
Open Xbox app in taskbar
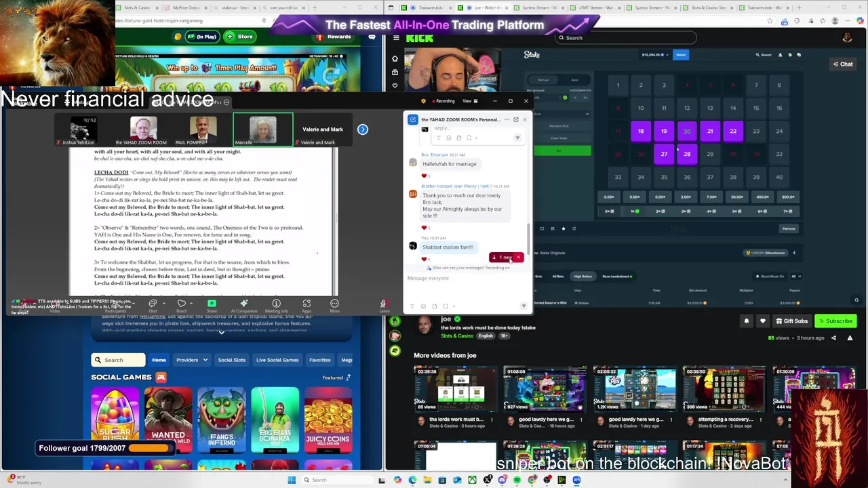click(472, 480)
